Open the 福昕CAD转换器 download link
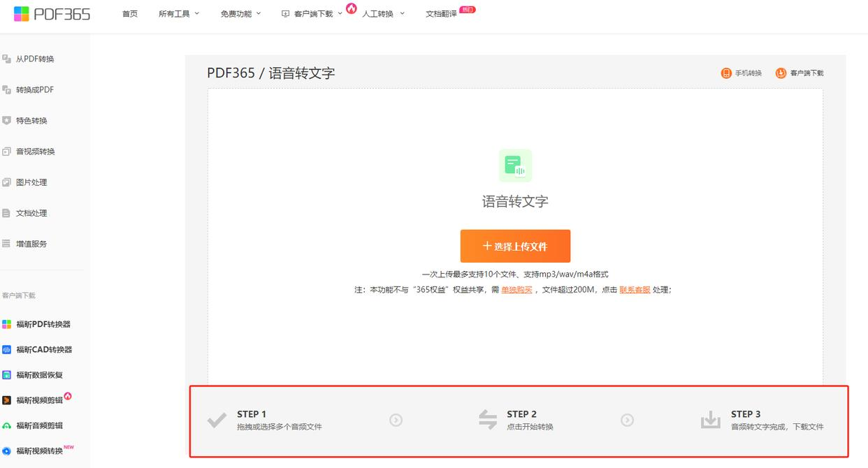The height and width of the screenshot is (468, 868). [x=44, y=349]
